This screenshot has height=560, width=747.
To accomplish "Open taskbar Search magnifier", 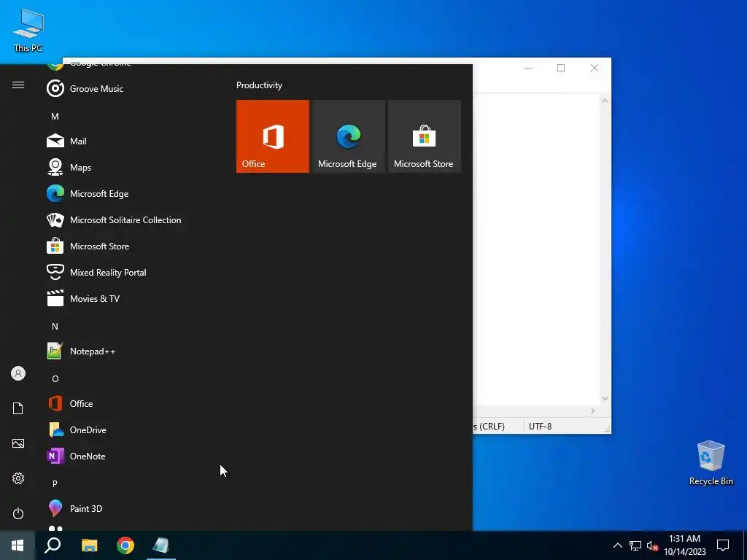I will [53, 545].
